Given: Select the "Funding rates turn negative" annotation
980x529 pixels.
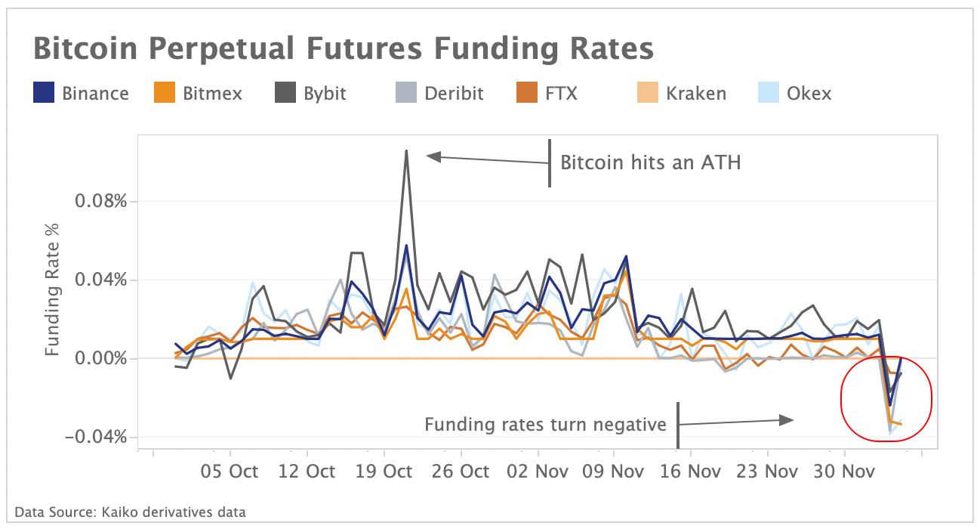Looking at the screenshot, I should (545, 424).
